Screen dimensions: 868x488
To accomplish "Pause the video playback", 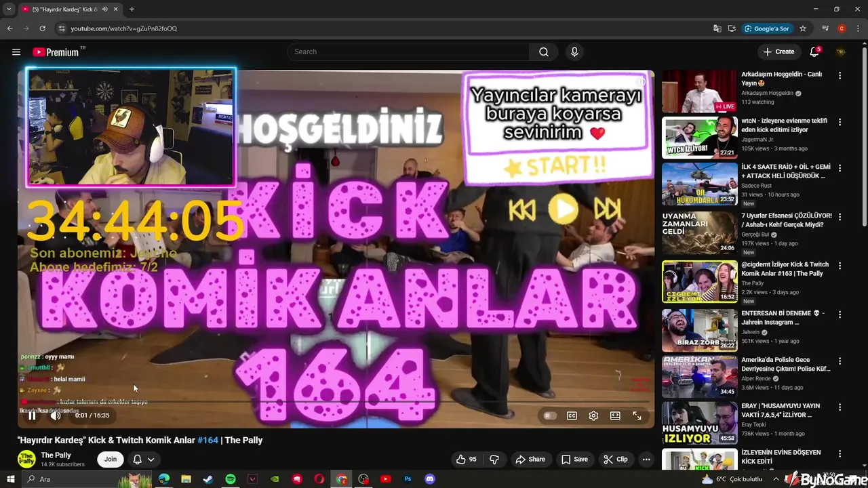I will 32,415.
